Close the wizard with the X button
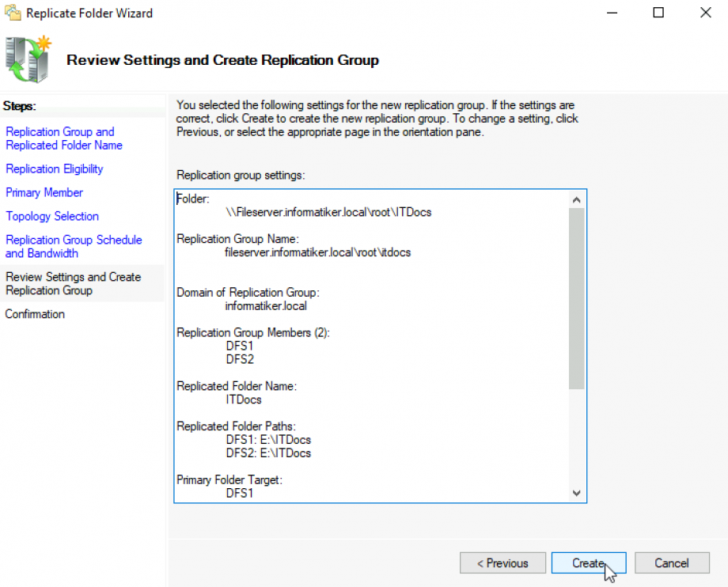Image resolution: width=728 pixels, height=587 pixels. tap(705, 13)
